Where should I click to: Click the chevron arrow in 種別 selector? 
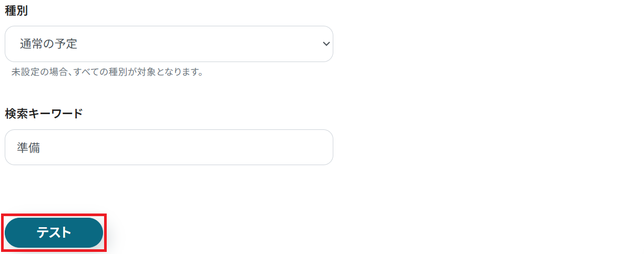pos(325,44)
